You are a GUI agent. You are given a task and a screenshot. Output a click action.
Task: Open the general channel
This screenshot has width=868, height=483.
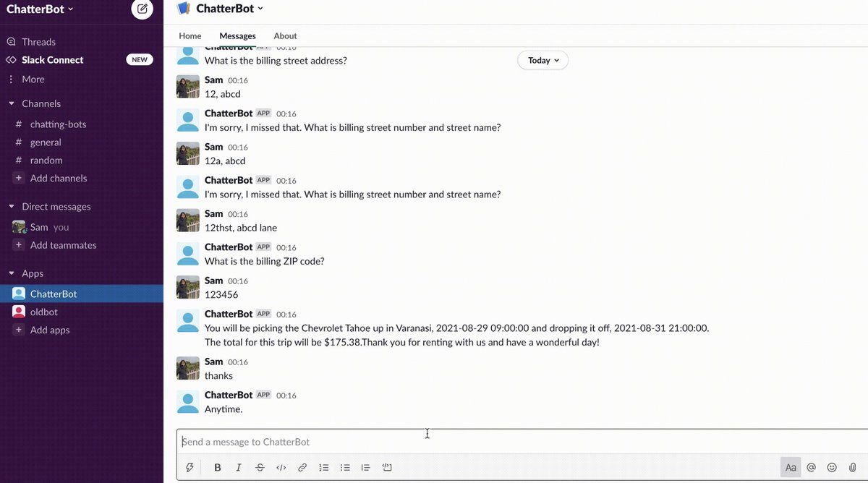pyautogui.click(x=46, y=142)
